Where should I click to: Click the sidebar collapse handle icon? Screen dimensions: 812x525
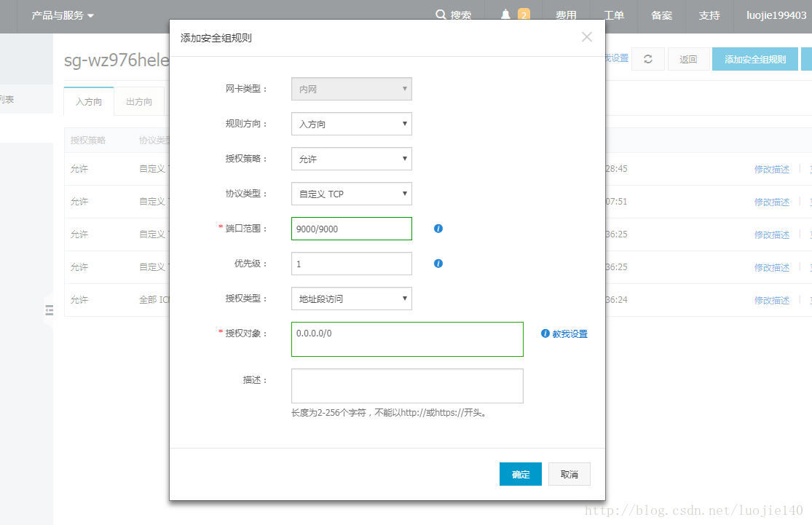point(50,310)
